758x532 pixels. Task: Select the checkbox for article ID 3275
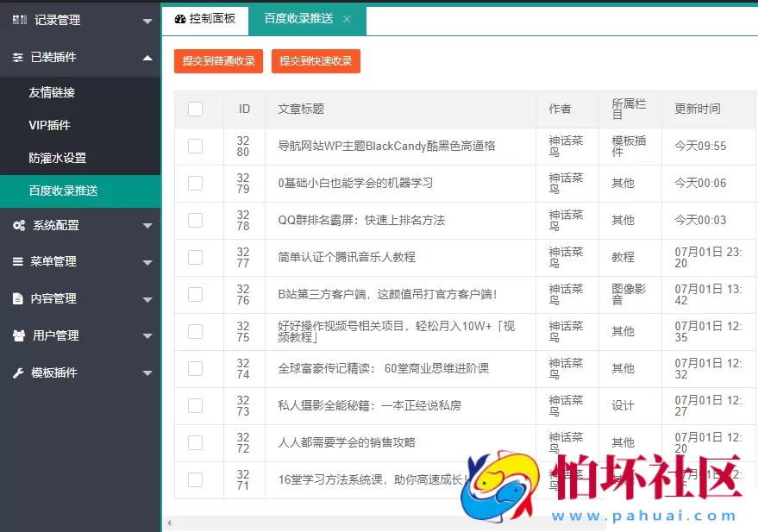click(197, 331)
